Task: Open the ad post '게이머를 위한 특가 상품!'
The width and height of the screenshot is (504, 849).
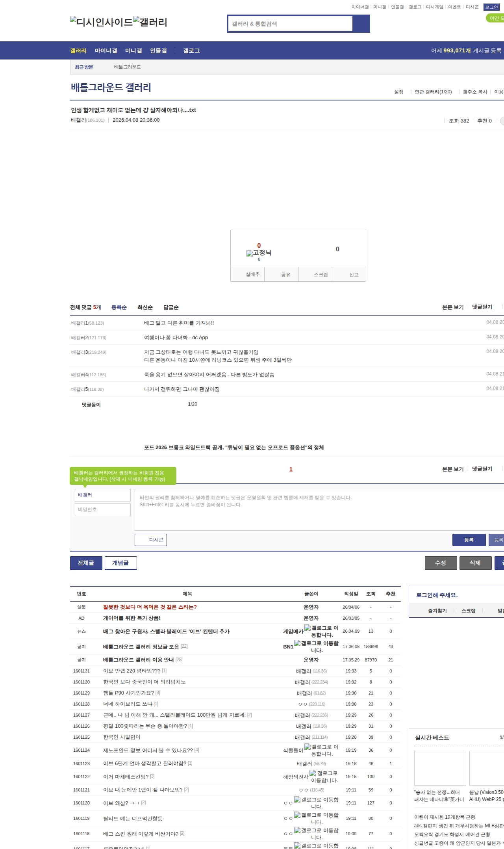Action: coord(132,618)
